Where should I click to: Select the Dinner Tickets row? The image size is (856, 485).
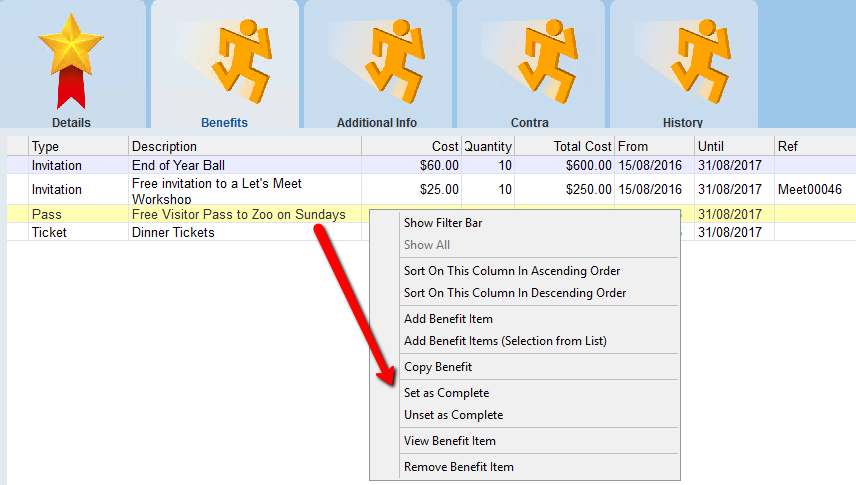pos(173,233)
